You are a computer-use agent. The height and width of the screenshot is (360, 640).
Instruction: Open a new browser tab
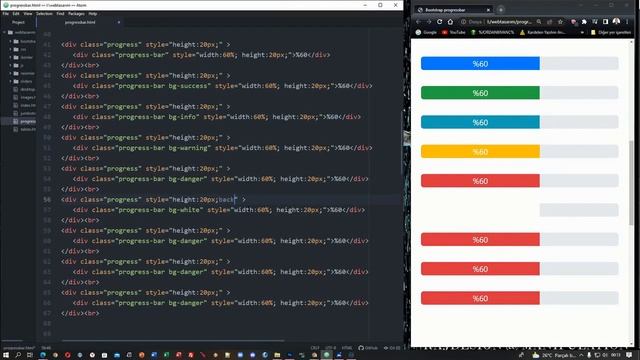501,10
